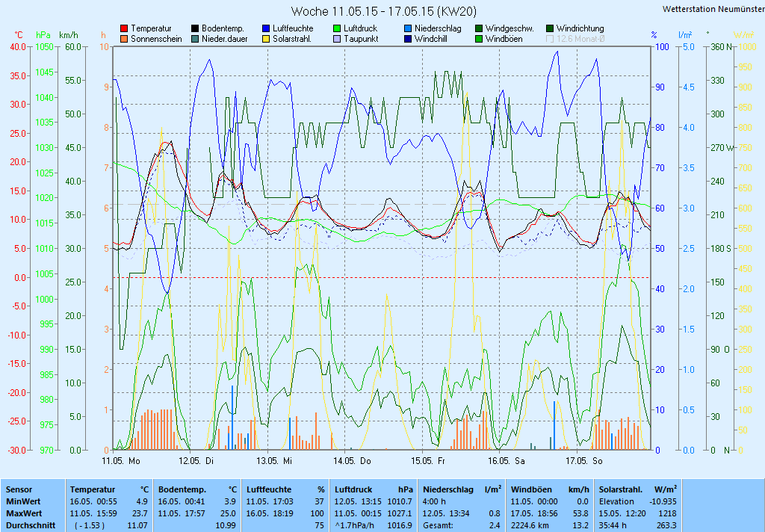The width and height of the screenshot is (765, 532).
Task: Click the temperature min value 4.9
Action: pos(142,502)
